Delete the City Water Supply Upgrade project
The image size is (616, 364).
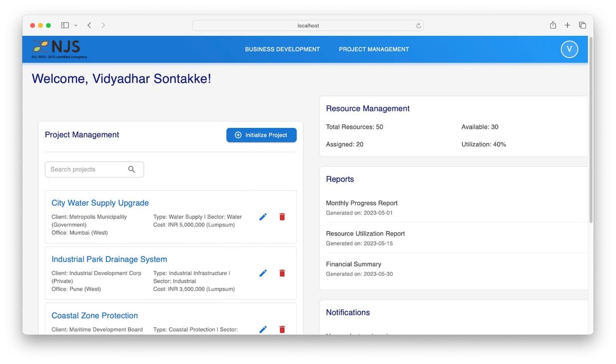(x=282, y=217)
